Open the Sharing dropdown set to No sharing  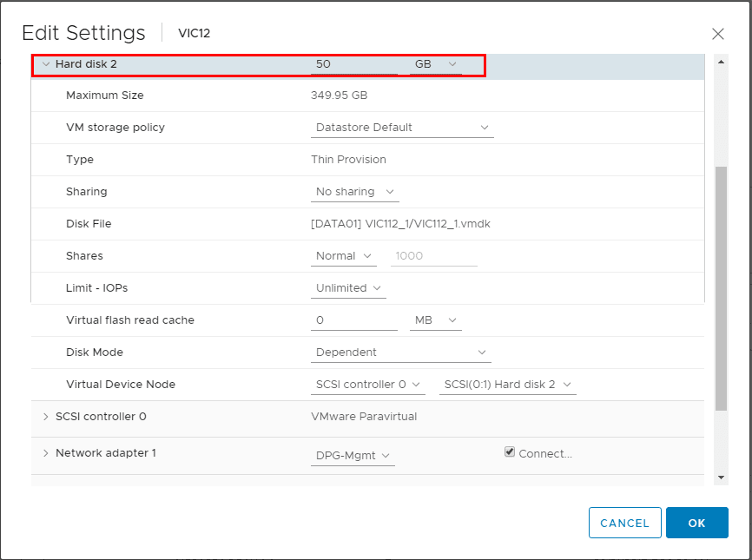click(x=355, y=192)
